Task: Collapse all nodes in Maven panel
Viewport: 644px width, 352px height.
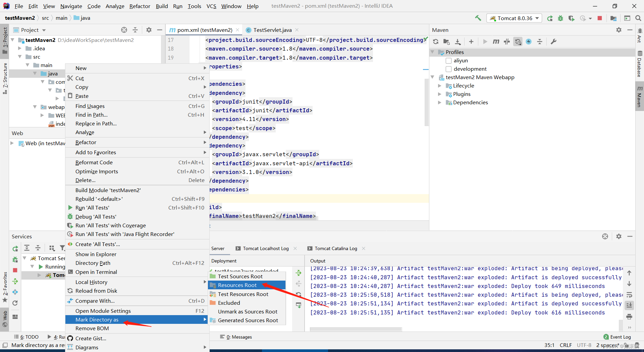Action: (x=540, y=42)
